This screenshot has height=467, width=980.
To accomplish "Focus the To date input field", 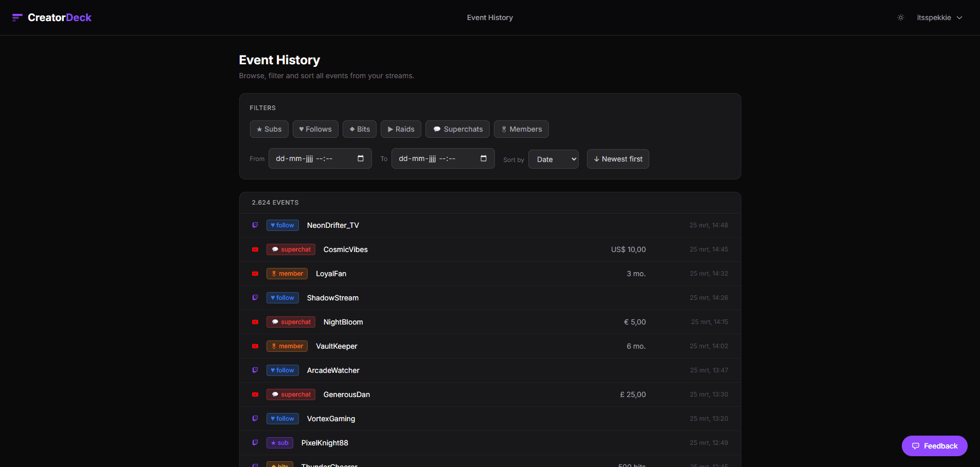I will [443, 158].
